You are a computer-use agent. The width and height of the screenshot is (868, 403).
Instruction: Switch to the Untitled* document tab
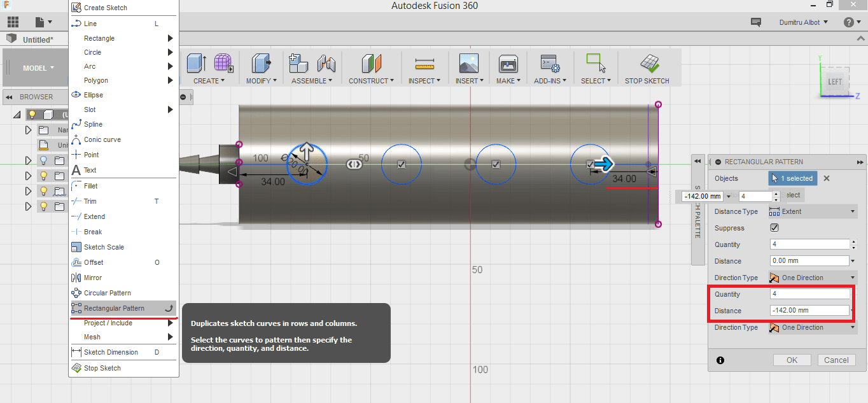click(x=38, y=39)
